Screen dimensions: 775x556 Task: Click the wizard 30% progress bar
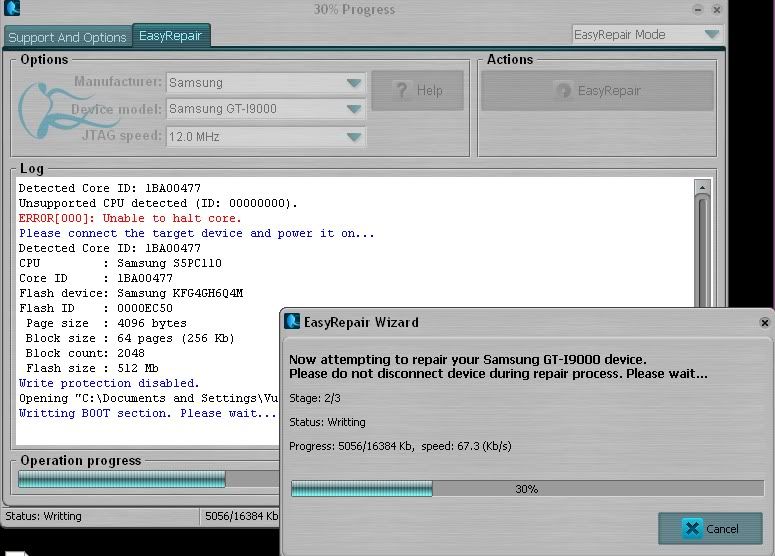(527, 489)
